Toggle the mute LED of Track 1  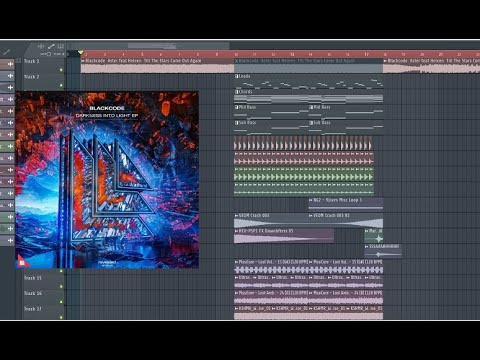pos(61,70)
